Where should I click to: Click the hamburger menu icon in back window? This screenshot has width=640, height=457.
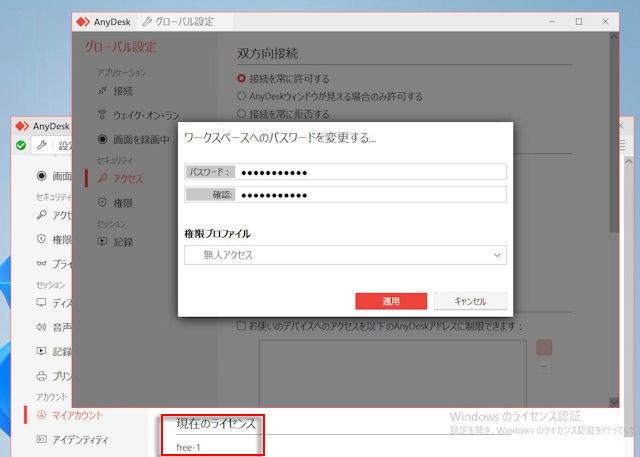[622, 145]
